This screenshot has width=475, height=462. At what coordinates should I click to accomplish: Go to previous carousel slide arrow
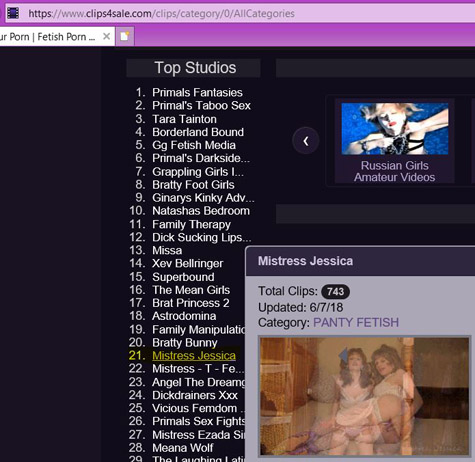tap(306, 141)
